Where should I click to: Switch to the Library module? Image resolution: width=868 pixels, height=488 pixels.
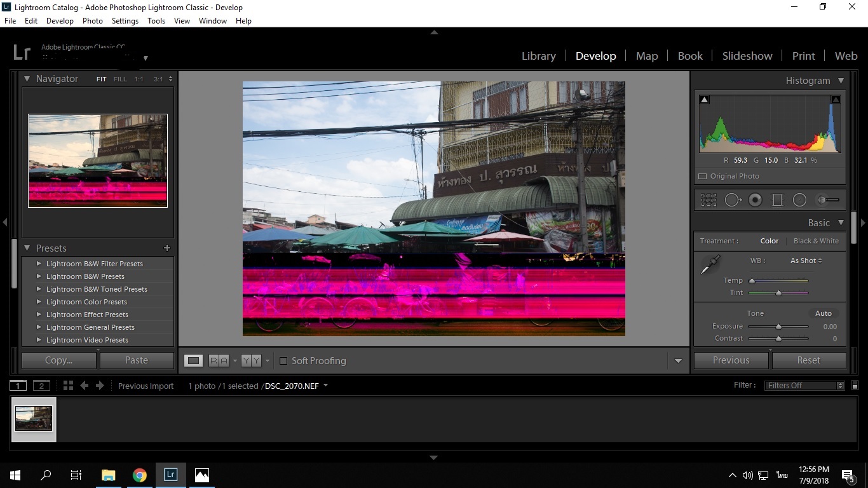coord(538,56)
